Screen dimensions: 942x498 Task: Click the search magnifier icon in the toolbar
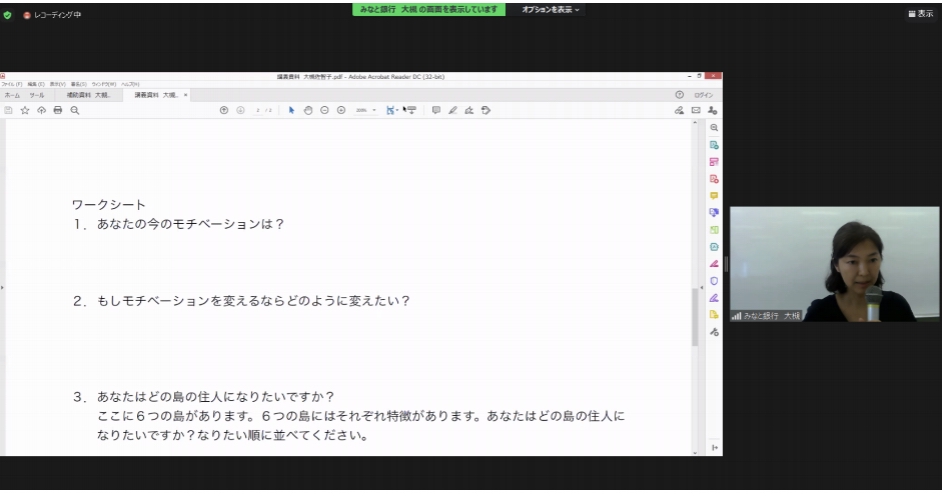tap(75, 110)
